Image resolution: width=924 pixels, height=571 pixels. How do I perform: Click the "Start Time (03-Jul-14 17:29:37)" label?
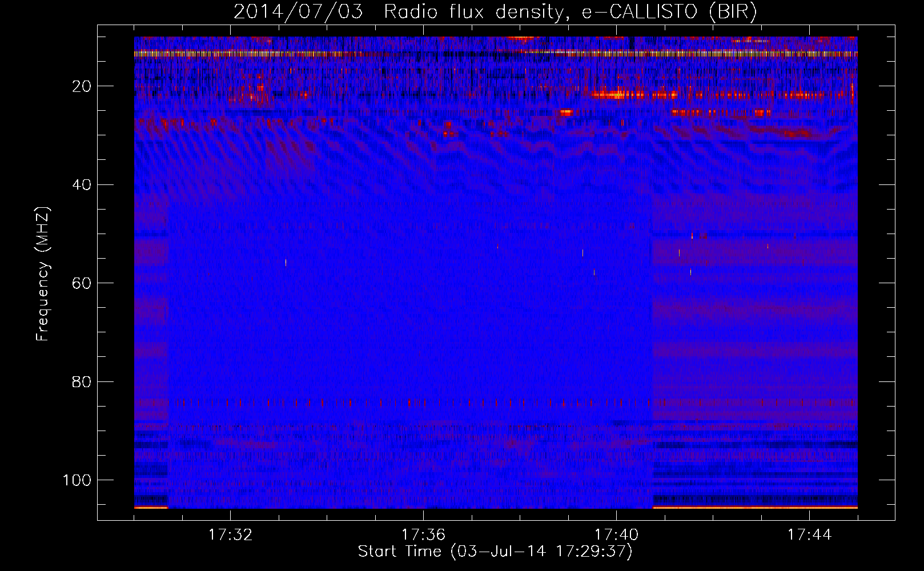pos(495,552)
